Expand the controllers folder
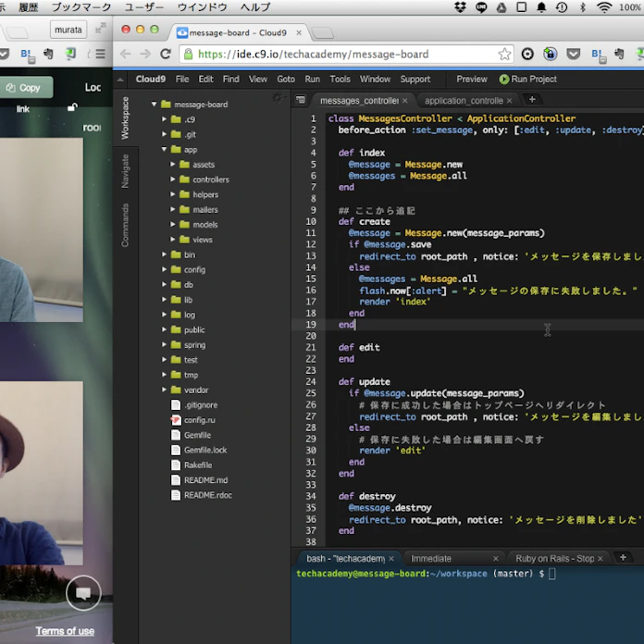The height and width of the screenshot is (644, 644). (173, 180)
